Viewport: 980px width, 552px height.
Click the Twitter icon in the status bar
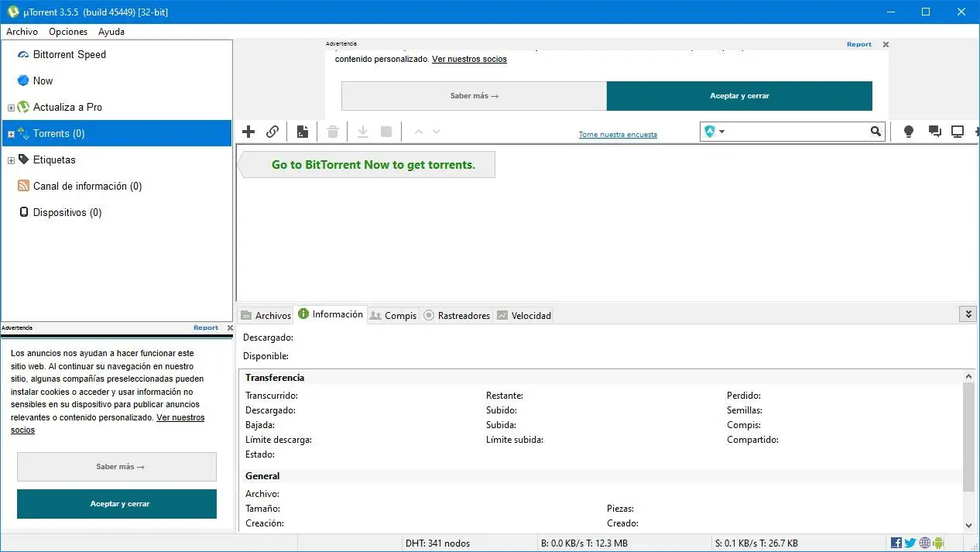(910, 543)
